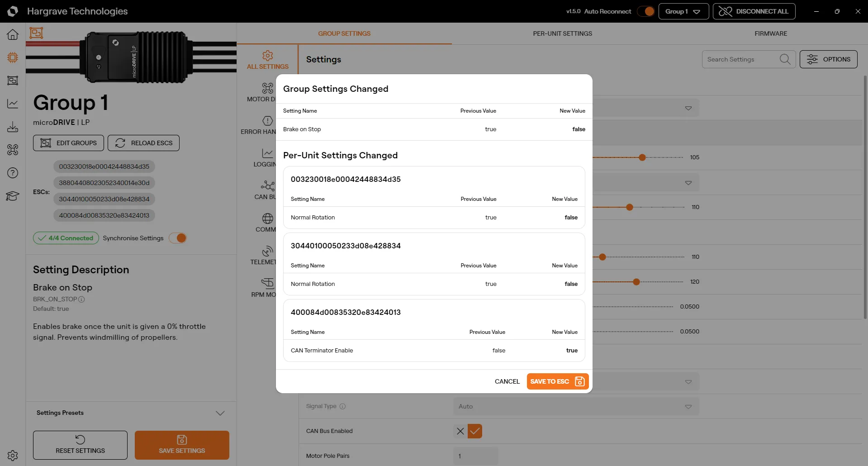Confirm with Save to ESC button
Image resolution: width=868 pixels, height=466 pixels.
tap(558, 381)
